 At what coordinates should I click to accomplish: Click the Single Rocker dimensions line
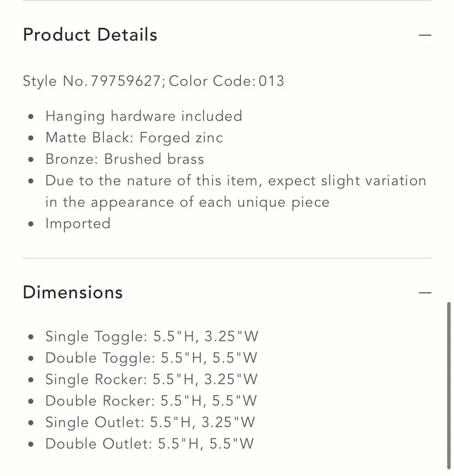click(x=152, y=379)
